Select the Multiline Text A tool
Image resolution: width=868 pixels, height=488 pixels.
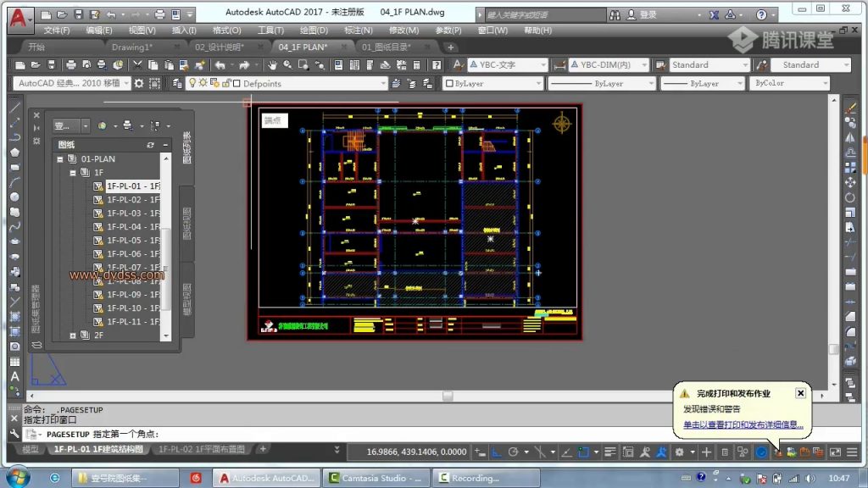(x=15, y=376)
